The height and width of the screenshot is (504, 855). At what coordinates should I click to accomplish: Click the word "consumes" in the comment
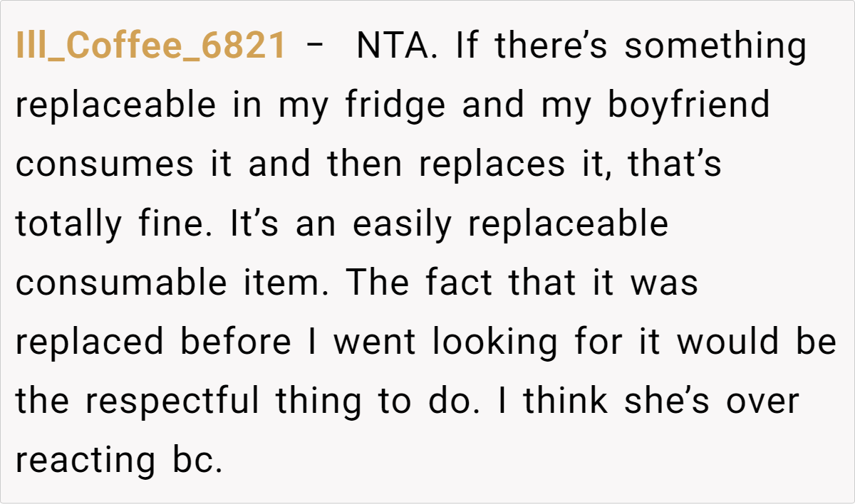(105, 164)
